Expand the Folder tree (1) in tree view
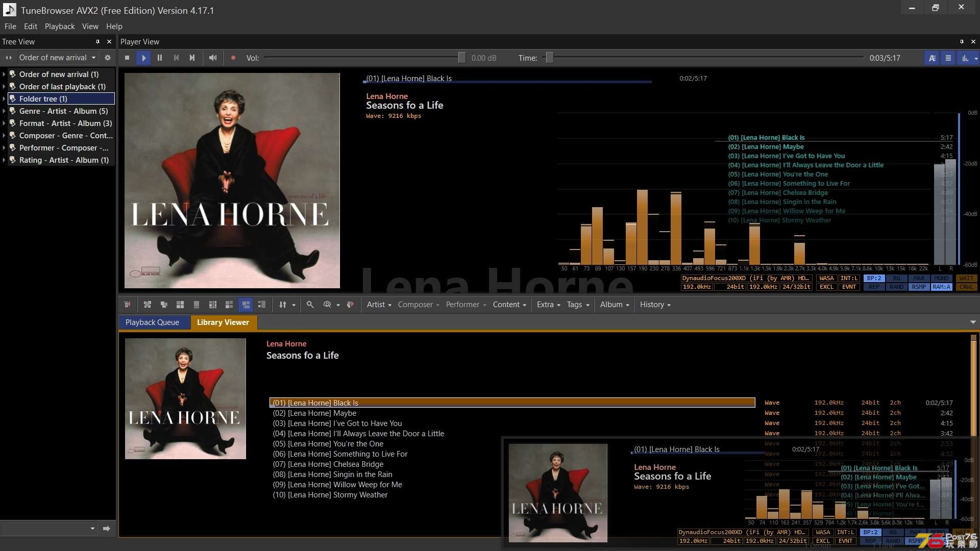This screenshot has height=551, width=980. pos(5,98)
